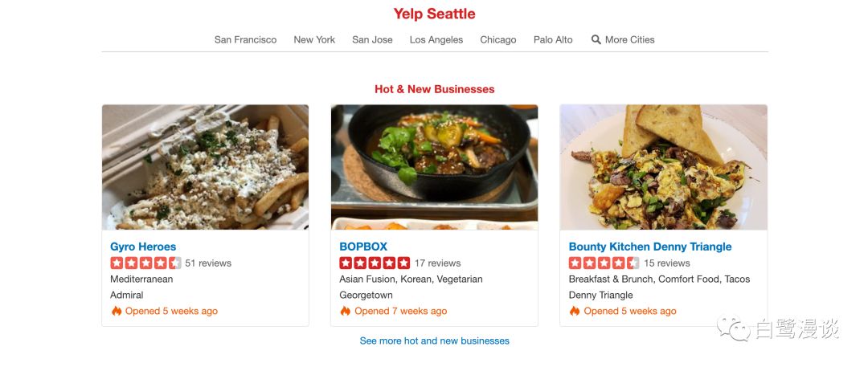Open BOPBOX business page
The height and width of the screenshot is (367, 868).
(x=363, y=247)
